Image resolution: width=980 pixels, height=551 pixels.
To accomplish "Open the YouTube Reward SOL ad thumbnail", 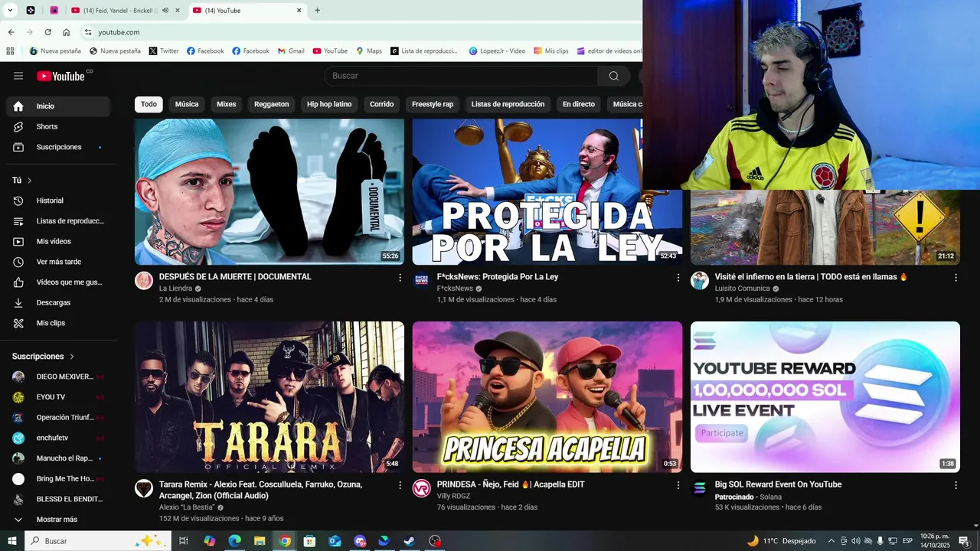I will (x=825, y=397).
